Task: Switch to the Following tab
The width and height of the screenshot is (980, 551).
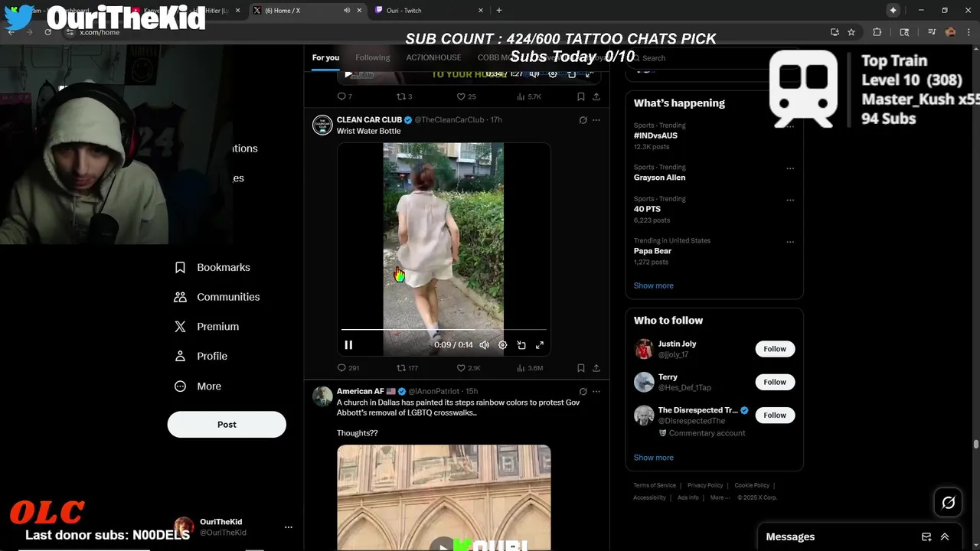Action: coord(373,57)
